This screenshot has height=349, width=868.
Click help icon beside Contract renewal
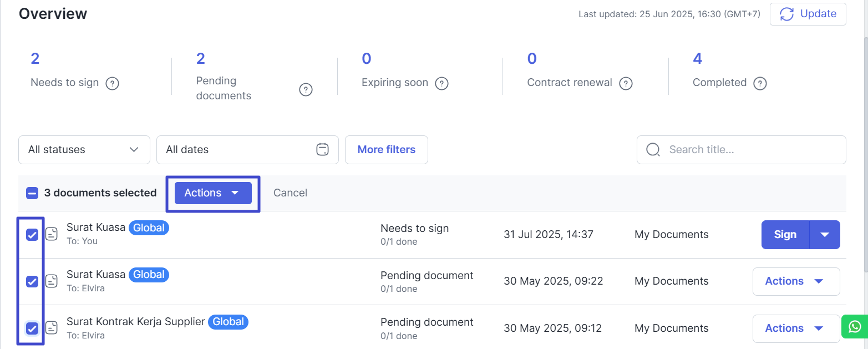(626, 84)
